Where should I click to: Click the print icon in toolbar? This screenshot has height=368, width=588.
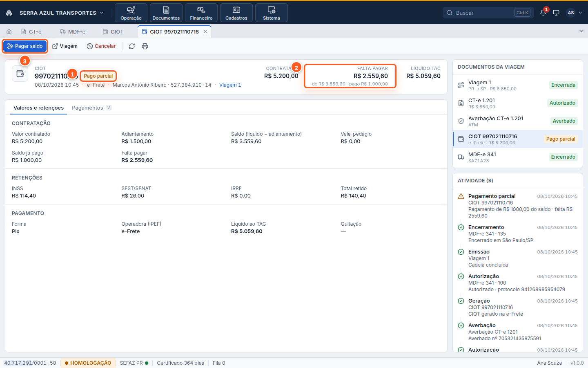(x=145, y=46)
